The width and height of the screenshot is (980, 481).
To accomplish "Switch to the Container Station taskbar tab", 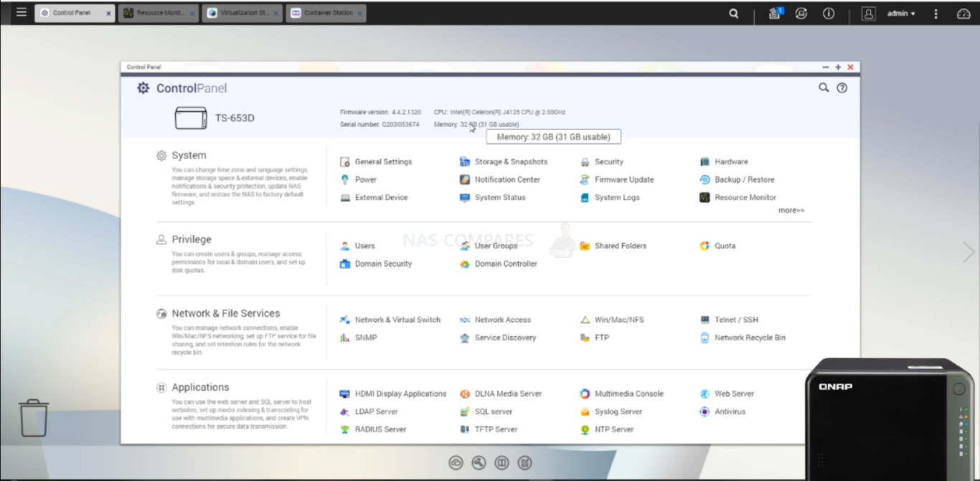I will pyautogui.click(x=326, y=13).
